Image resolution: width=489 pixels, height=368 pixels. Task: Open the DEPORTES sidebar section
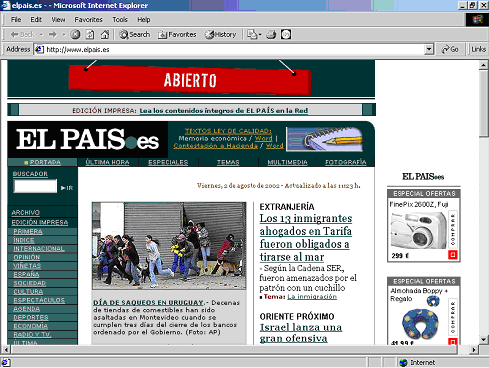[31, 317]
